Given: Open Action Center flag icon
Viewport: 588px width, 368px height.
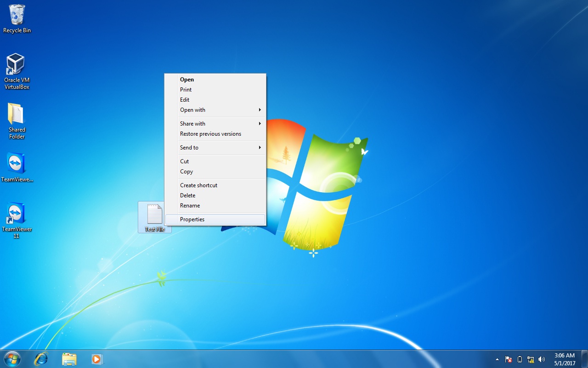Looking at the screenshot, I should pyautogui.click(x=509, y=359).
